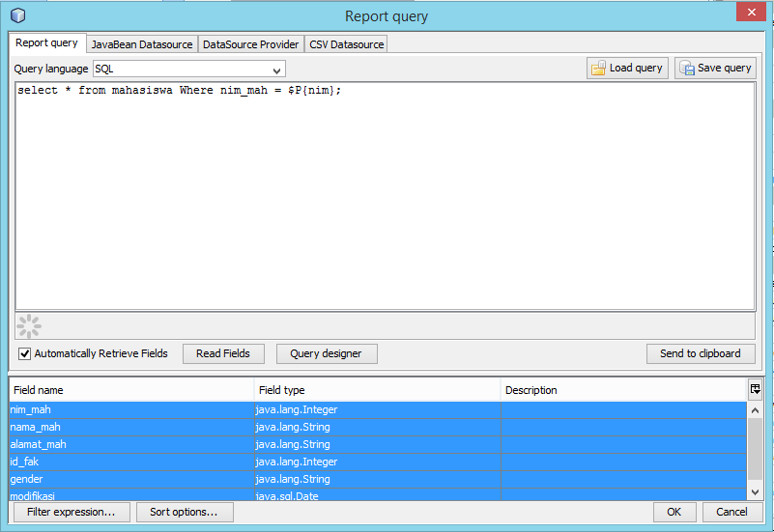Screen dimensions: 774x532
Task: Toggle Automatically Retrieve Fields checkbox
Action: coord(25,353)
